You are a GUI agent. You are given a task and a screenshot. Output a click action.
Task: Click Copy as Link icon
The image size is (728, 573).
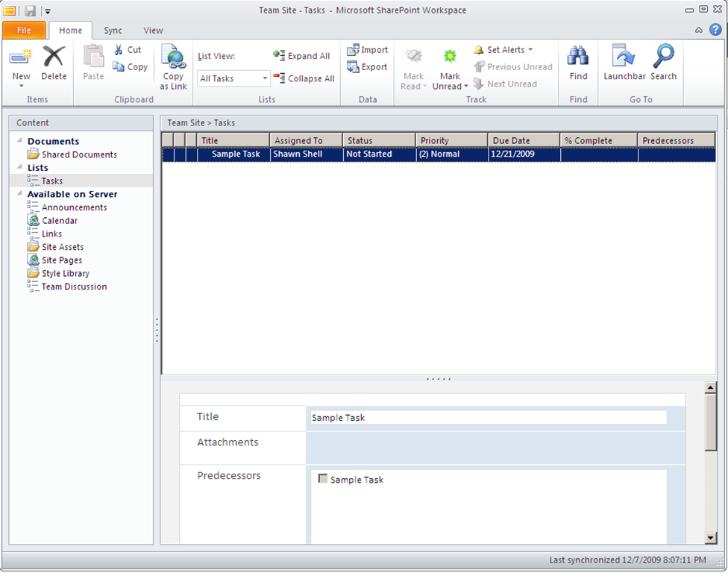(x=173, y=57)
